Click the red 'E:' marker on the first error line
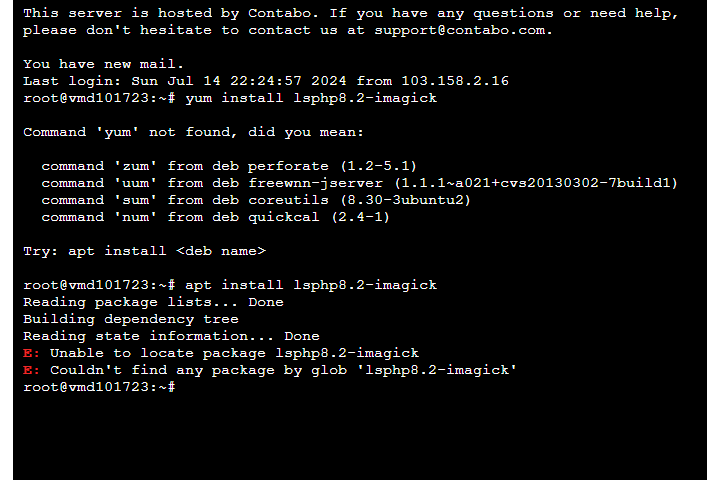 point(32,353)
